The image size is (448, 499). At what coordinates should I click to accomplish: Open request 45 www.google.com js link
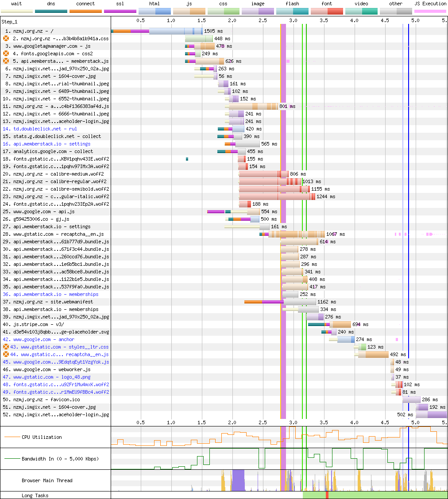pyautogui.click(x=56, y=362)
